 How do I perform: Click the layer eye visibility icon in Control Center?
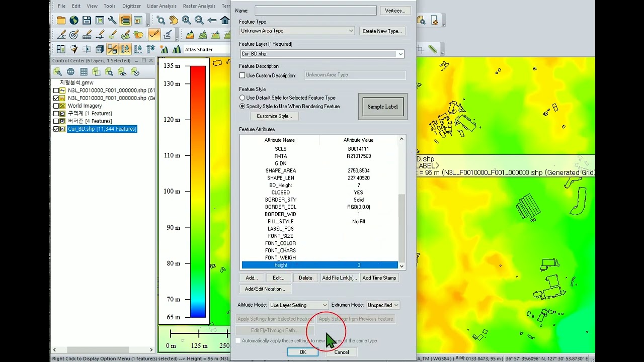pos(122,72)
